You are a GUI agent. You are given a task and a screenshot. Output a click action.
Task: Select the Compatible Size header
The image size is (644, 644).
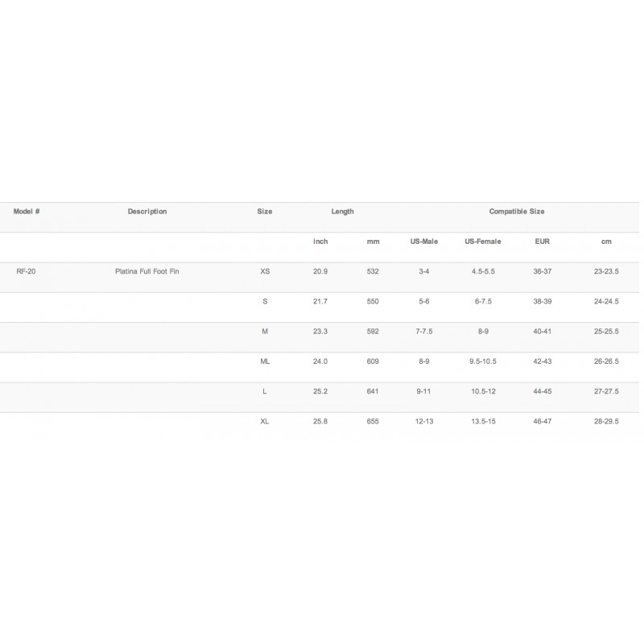pos(517,212)
